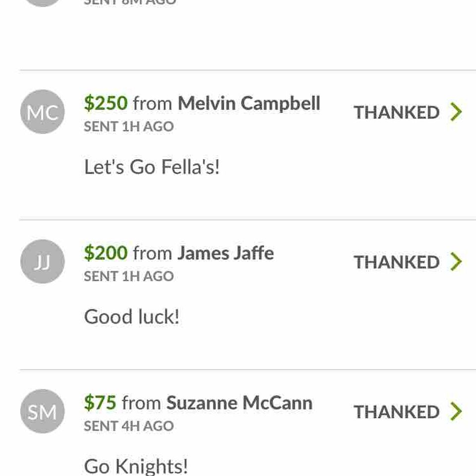Select the THANKED label for James Jaffe

pos(397,262)
